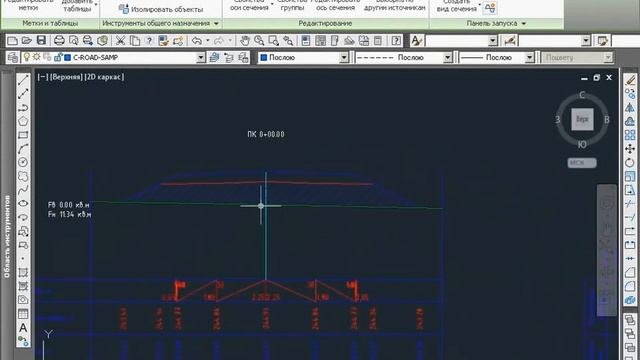Viewport: 640px width, 360px height.
Task: Save the drawing with floppy icon
Action: pyautogui.click(x=41, y=40)
